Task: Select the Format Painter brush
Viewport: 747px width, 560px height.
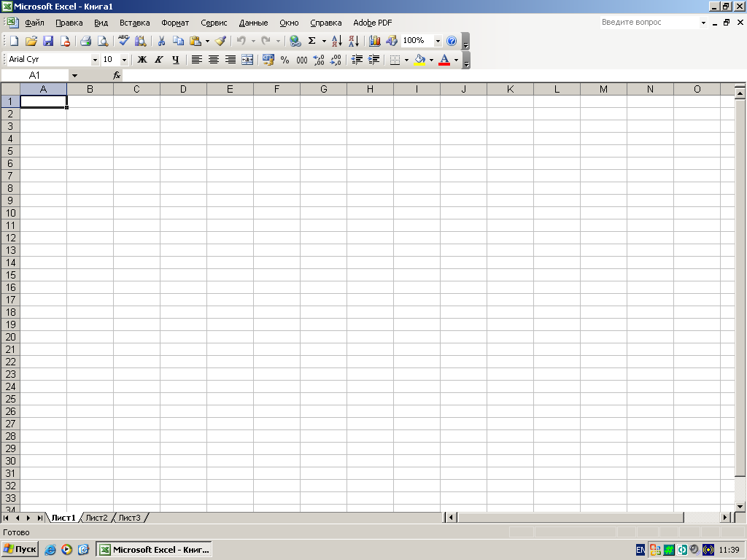Action: (x=220, y=41)
